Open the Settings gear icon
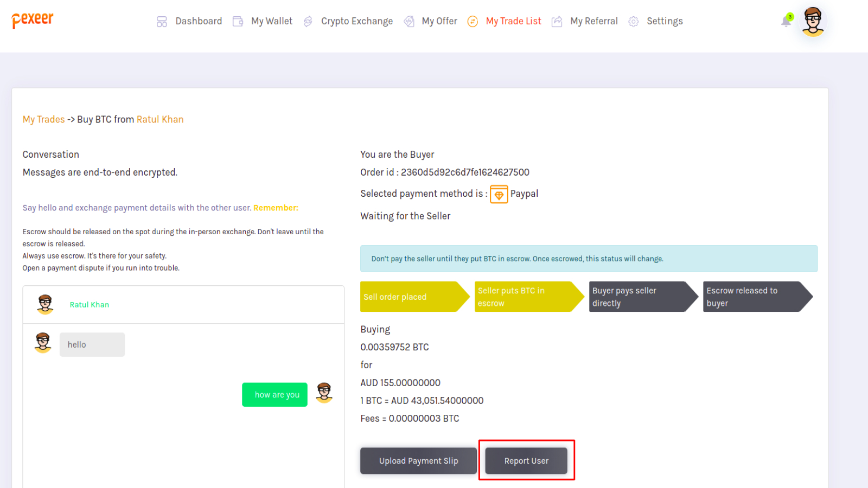This screenshot has height=488, width=868. coord(633,21)
